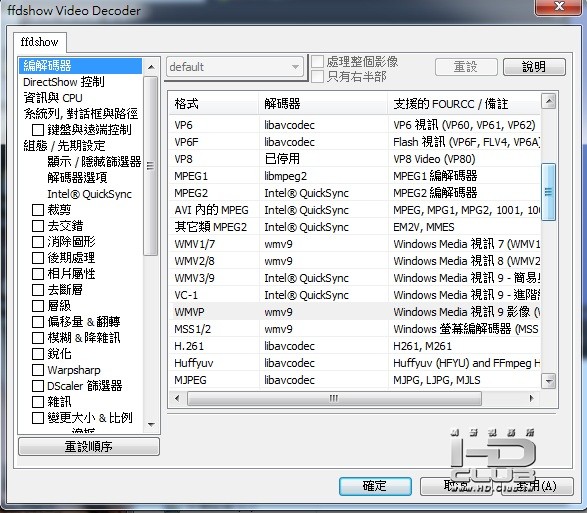The width and height of the screenshot is (587, 513).
Task: Click codec table vertical scrollbar thumb
Action: [549, 192]
